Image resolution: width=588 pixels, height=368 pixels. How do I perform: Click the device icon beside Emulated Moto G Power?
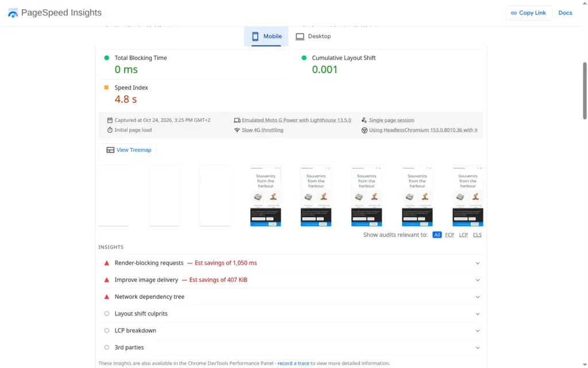point(237,120)
